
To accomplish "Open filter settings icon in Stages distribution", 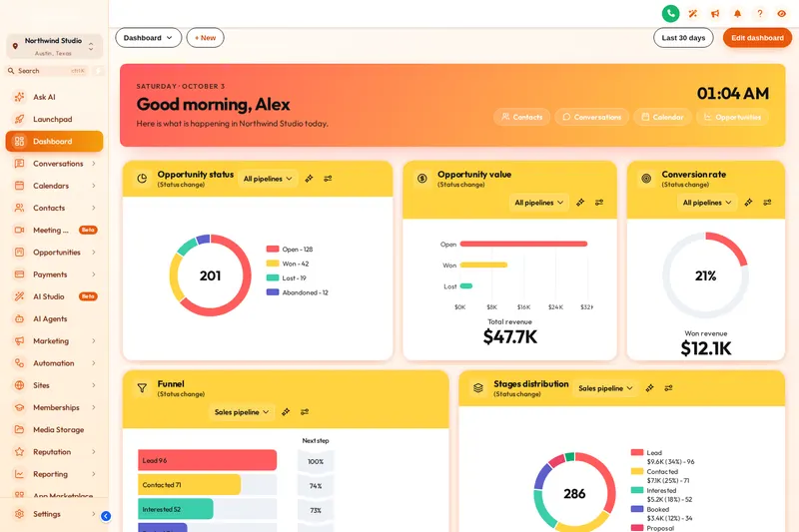I will [x=668, y=388].
